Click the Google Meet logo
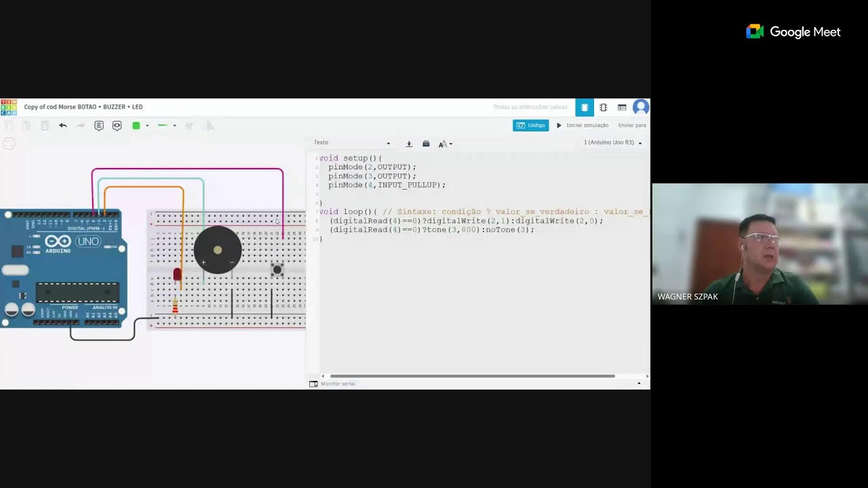868x488 pixels. click(x=793, y=32)
